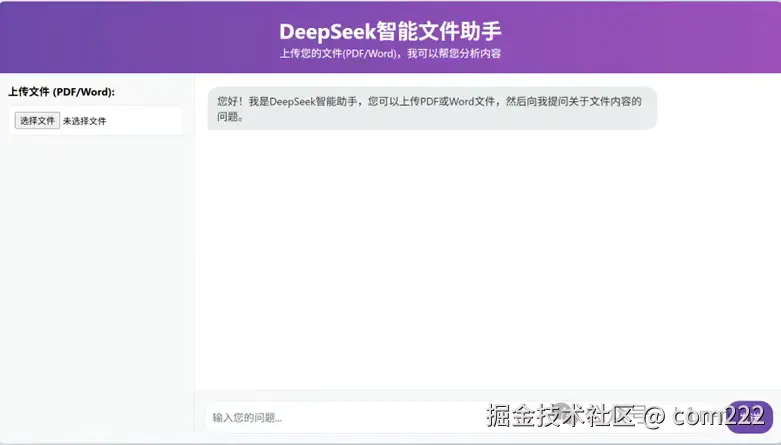Viewport: 781px width, 445px height.
Task: Click the 上传文件 (PDF/Word): label
Action: tap(61, 92)
